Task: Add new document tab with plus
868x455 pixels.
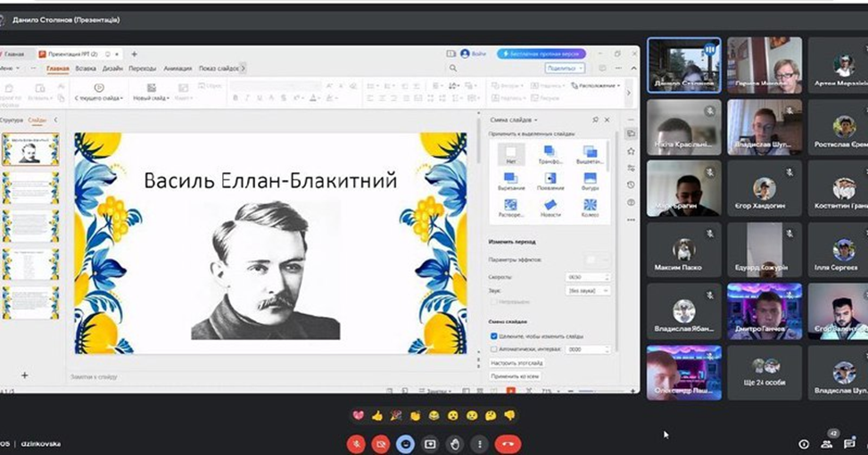Action: [134, 54]
